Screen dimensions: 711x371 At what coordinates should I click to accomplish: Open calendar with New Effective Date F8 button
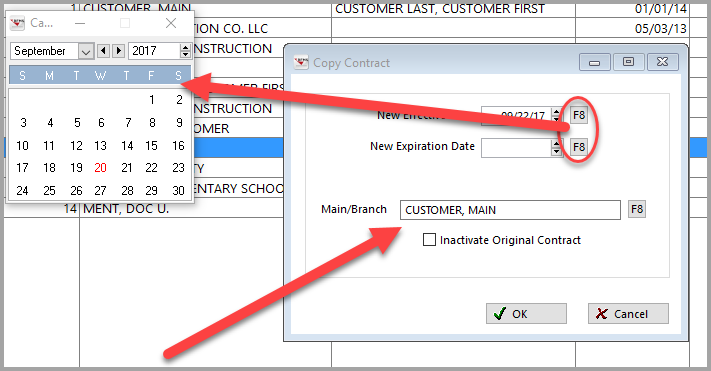[579, 115]
